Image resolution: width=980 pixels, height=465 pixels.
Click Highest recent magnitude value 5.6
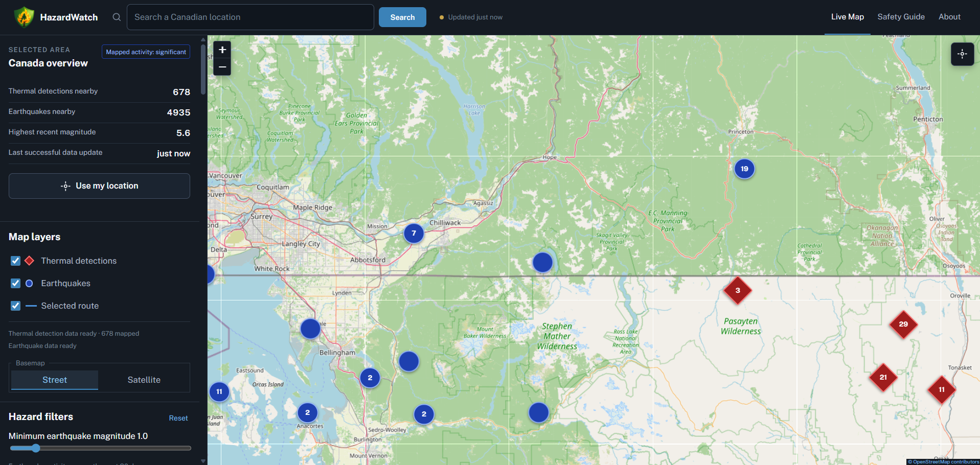click(183, 133)
